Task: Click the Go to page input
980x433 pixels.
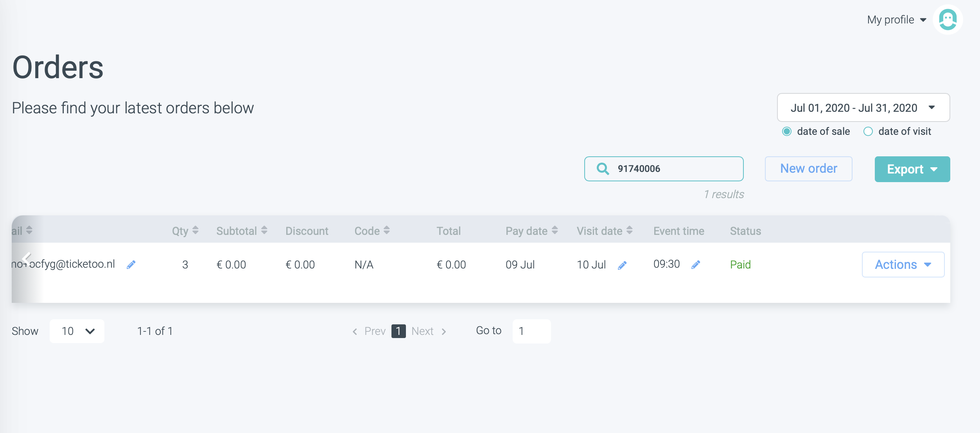Action: [531, 331]
